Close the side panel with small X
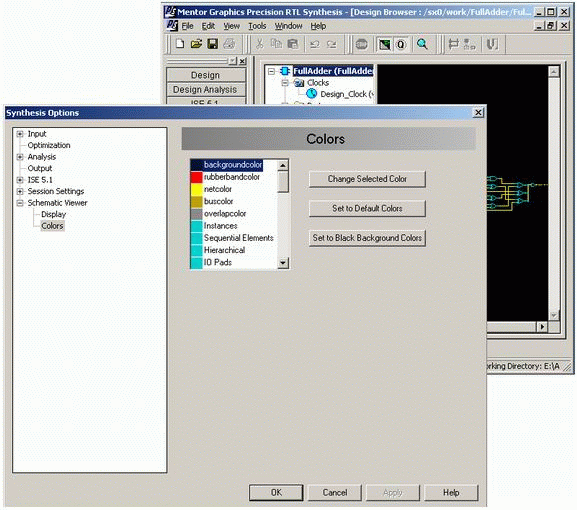 click(243, 61)
